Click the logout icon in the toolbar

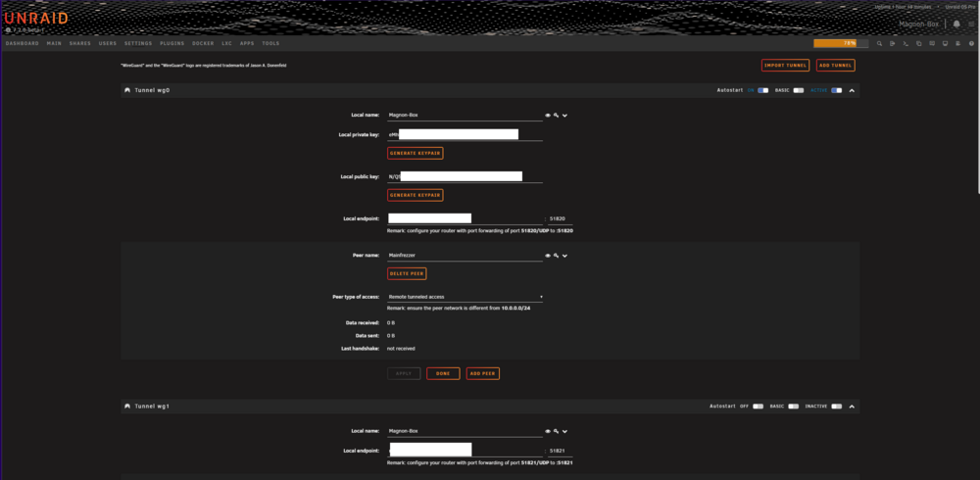click(x=893, y=44)
